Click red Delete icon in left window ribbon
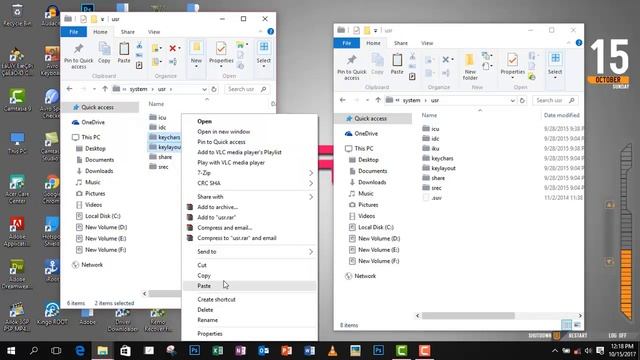Screen dimensions: 640x360 (174, 49)
